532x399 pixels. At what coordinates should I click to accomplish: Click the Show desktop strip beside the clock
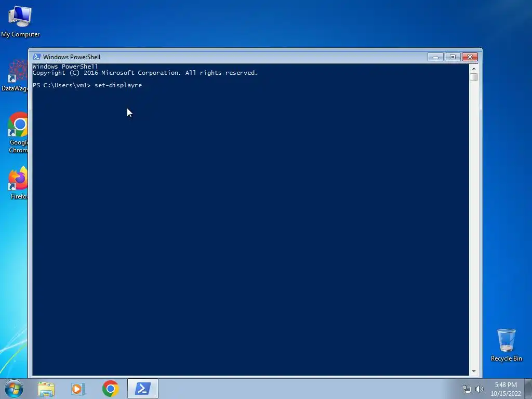[x=528, y=389]
